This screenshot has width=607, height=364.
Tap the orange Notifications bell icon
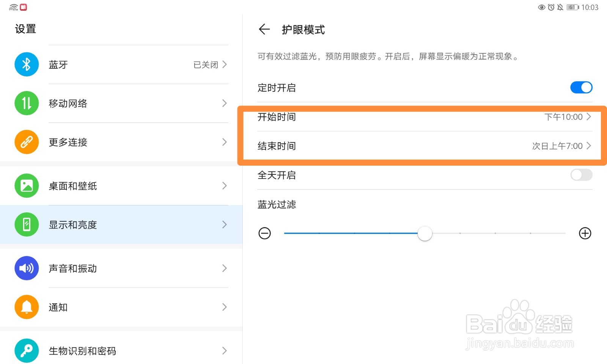(27, 307)
